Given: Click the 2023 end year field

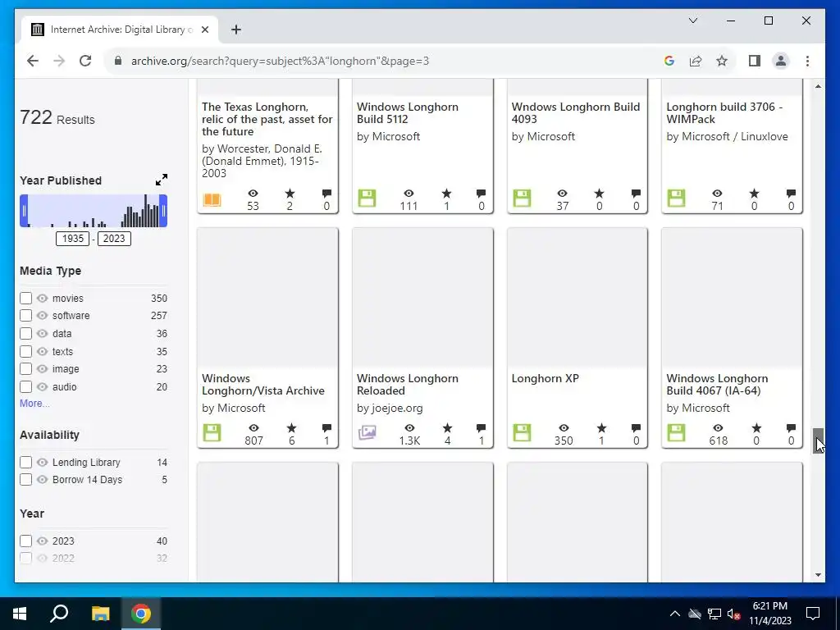Looking at the screenshot, I should tap(114, 239).
